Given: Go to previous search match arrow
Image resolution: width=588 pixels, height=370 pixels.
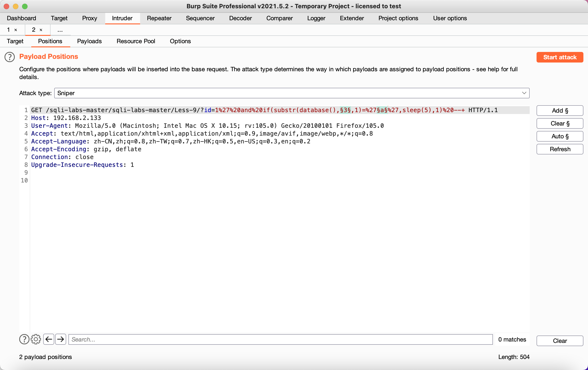Looking at the screenshot, I should [49, 339].
